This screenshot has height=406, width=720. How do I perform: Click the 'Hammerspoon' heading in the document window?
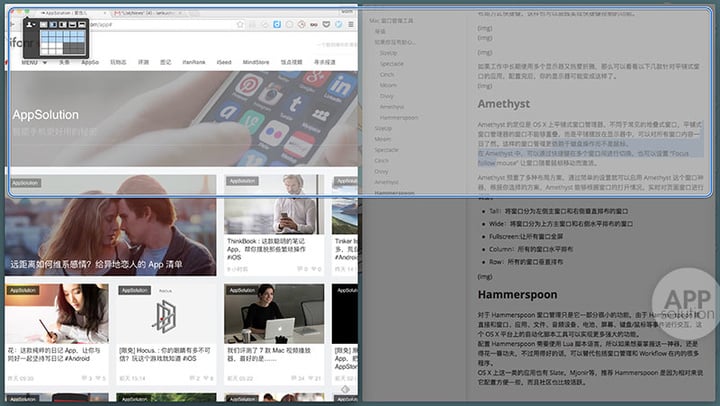click(x=518, y=294)
